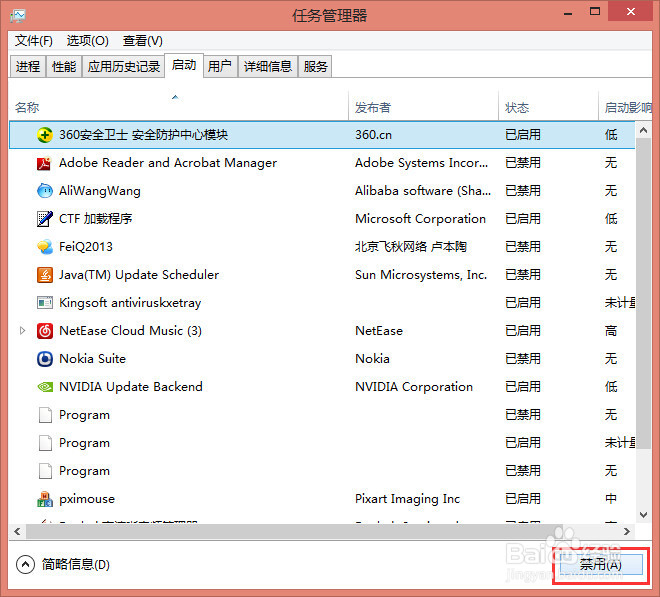Expand the NetEase Cloud Music group

point(23,331)
